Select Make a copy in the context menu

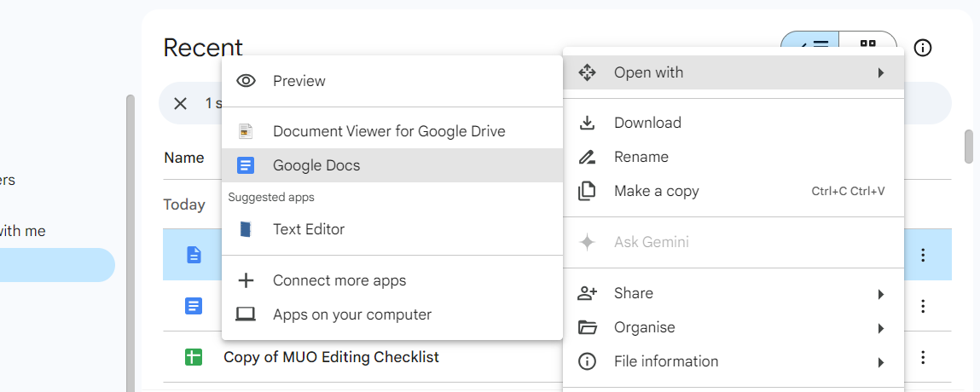(734, 191)
